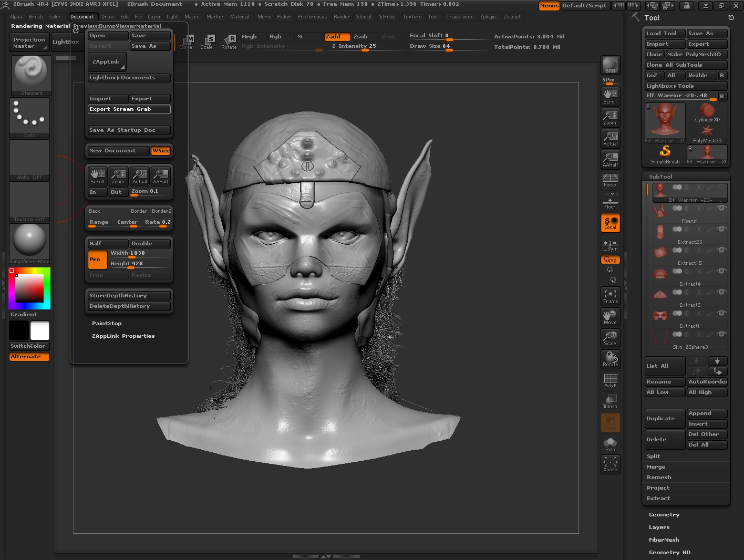
Task: Click the Projection Master button
Action: click(x=29, y=43)
